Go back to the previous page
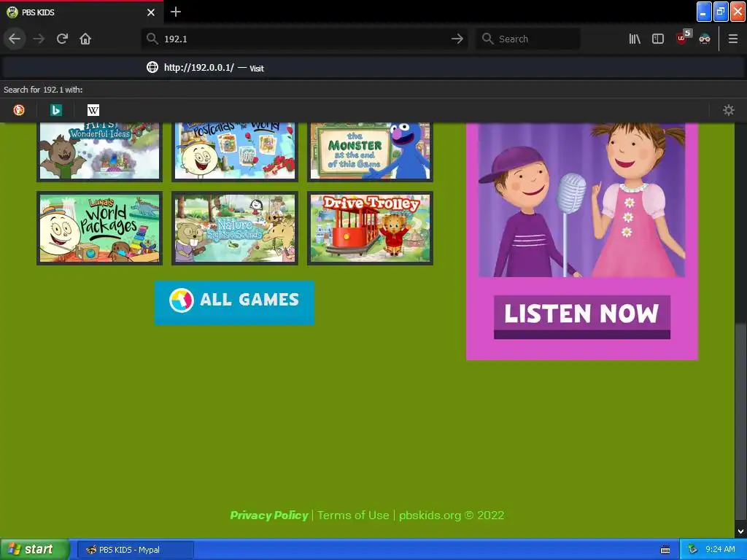This screenshot has width=747, height=560. [15, 39]
